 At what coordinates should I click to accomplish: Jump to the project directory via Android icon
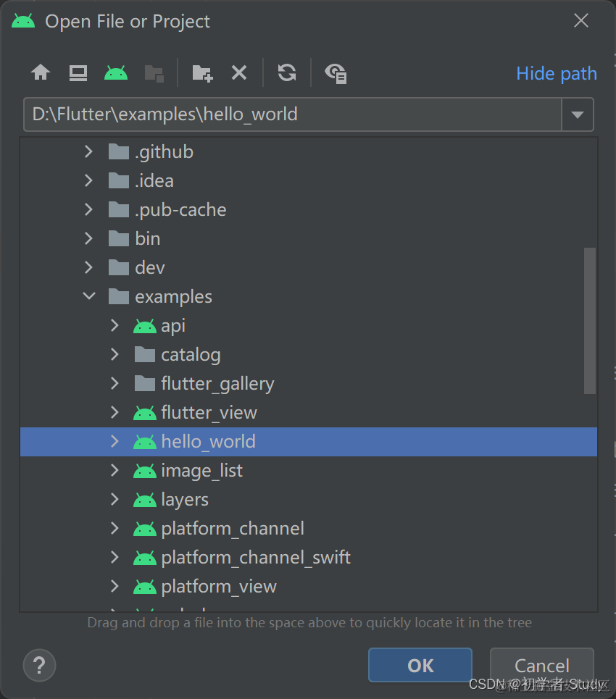[116, 72]
